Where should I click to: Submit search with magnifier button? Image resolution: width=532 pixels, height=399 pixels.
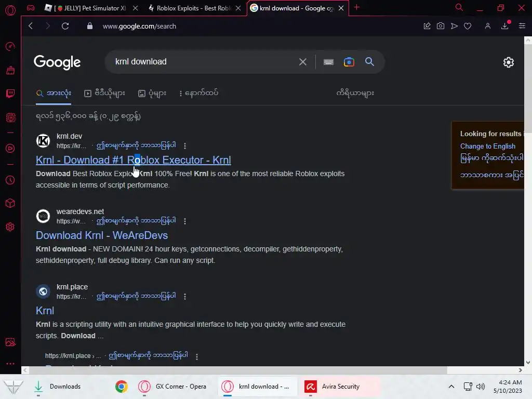(369, 62)
